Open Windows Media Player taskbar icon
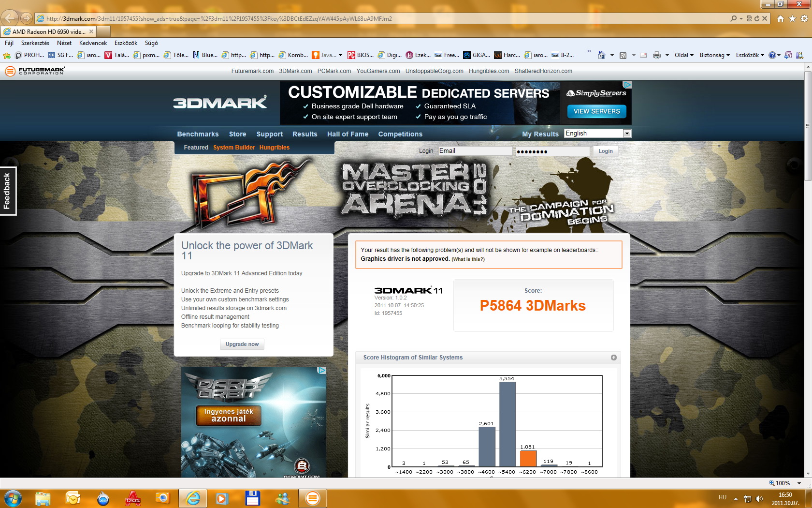The width and height of the screenshot is (812, 508). click(x=221, y=498)
